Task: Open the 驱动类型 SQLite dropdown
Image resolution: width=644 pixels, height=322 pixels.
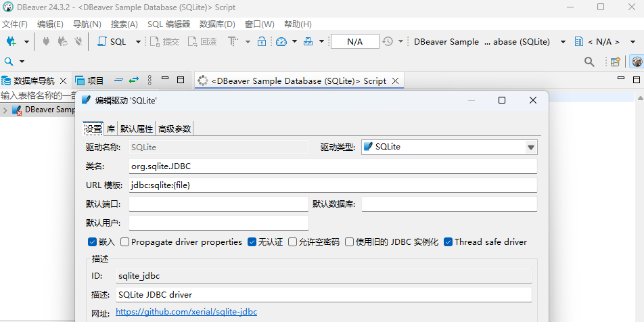Action: coord(530,147)
